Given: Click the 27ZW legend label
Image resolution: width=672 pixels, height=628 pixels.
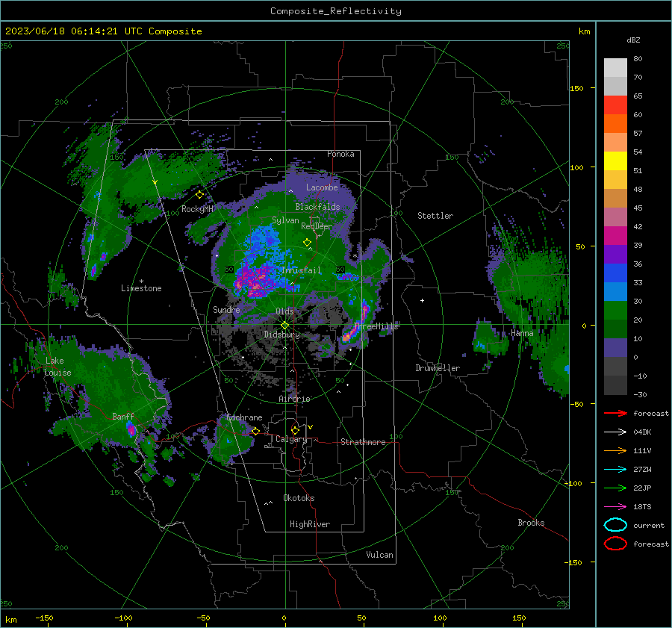Looking at the screenshot, I should [642, 470].
